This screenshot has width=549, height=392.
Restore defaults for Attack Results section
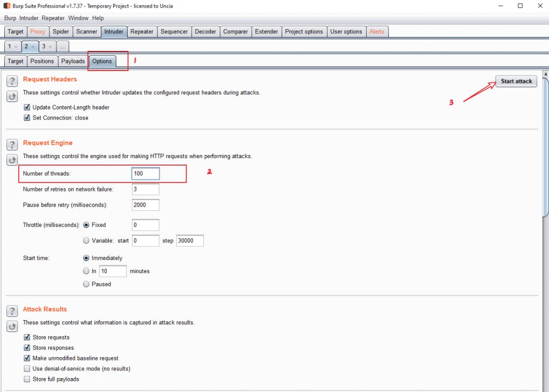(12, 326)
